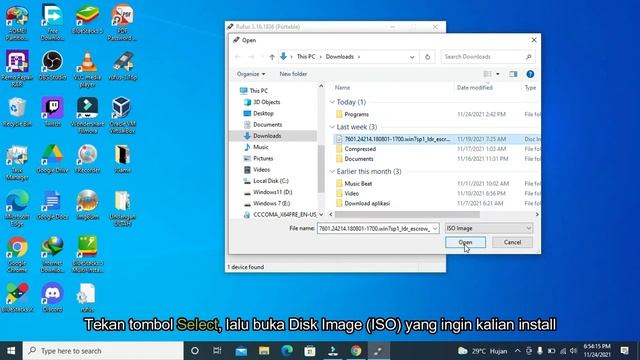Click the Windows Start button

11,351
